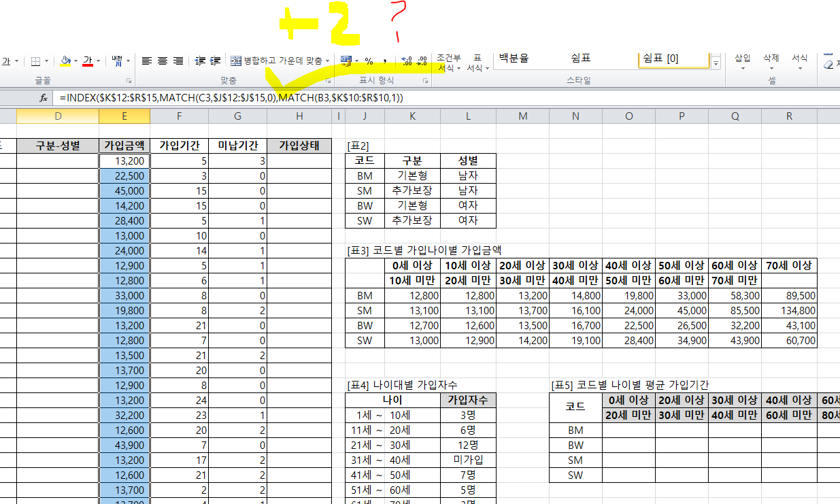Click the increase decimal places icon
The width and height of the screenshot is (840, 504).
click(407, 61)
